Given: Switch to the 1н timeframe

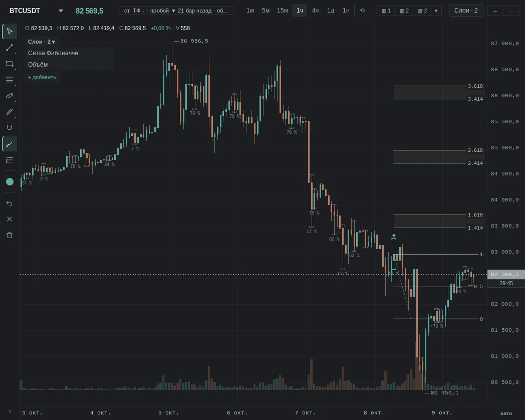Looking at the screenshot, I should pyautogui.click(x=346, y=11).
